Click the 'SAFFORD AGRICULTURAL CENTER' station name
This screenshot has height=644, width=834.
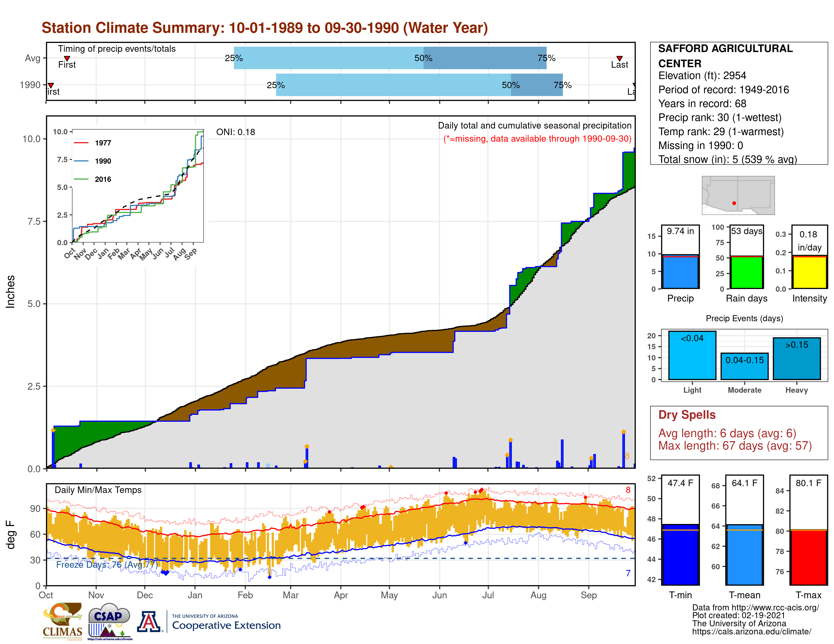point(725,56)
